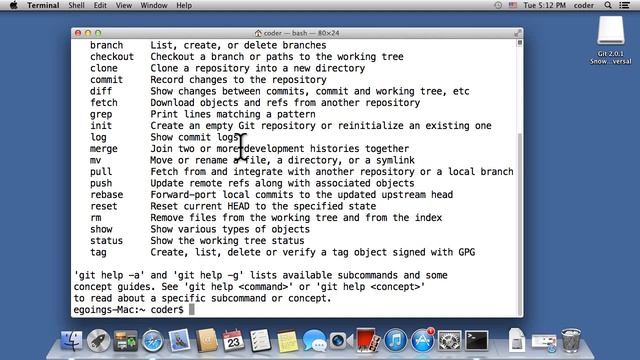Click the home icon in title bar
This screenshot has width=640, height=360.
(x=258, y=33)
